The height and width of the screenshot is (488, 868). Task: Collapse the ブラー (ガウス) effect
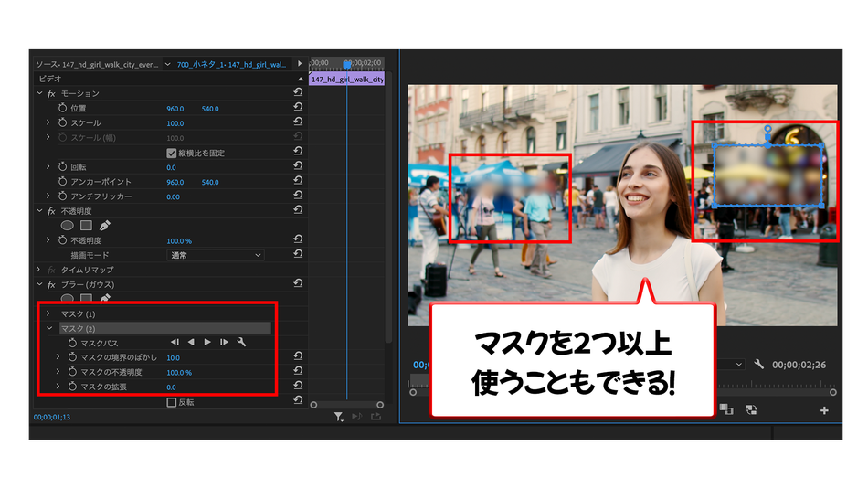point(39,284)
